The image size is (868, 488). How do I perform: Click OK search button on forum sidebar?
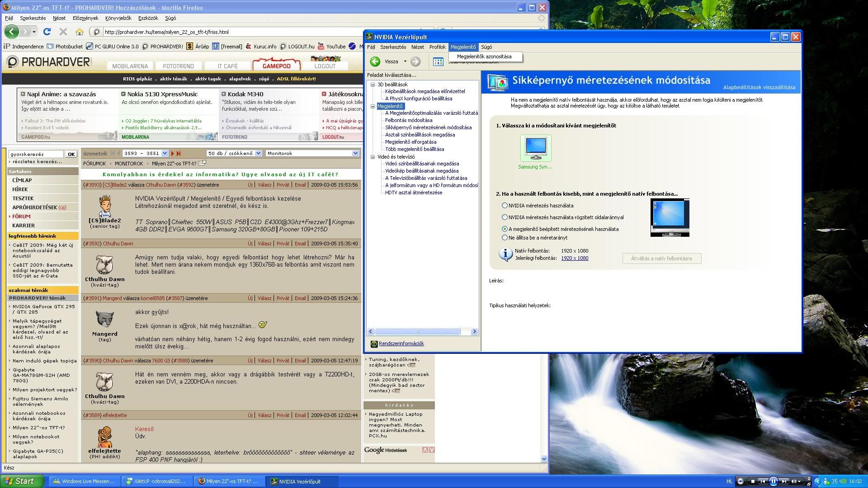pyautogui.click(x=71, y=155)
